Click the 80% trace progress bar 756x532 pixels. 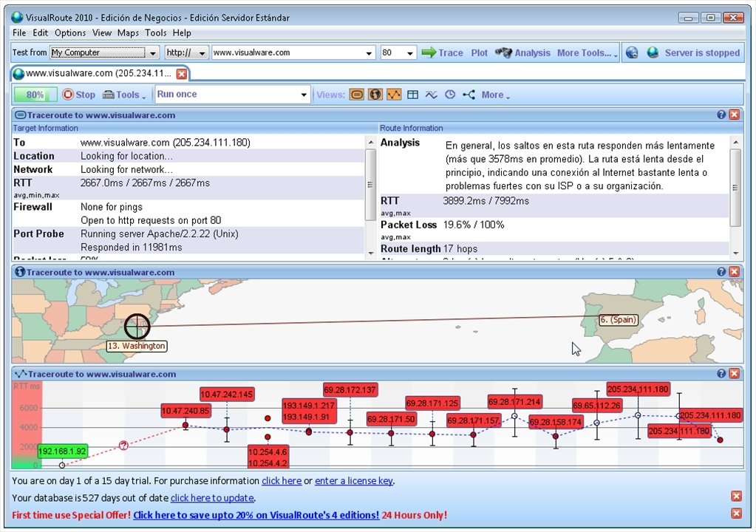pyautogui.click(x=35, y=95)
